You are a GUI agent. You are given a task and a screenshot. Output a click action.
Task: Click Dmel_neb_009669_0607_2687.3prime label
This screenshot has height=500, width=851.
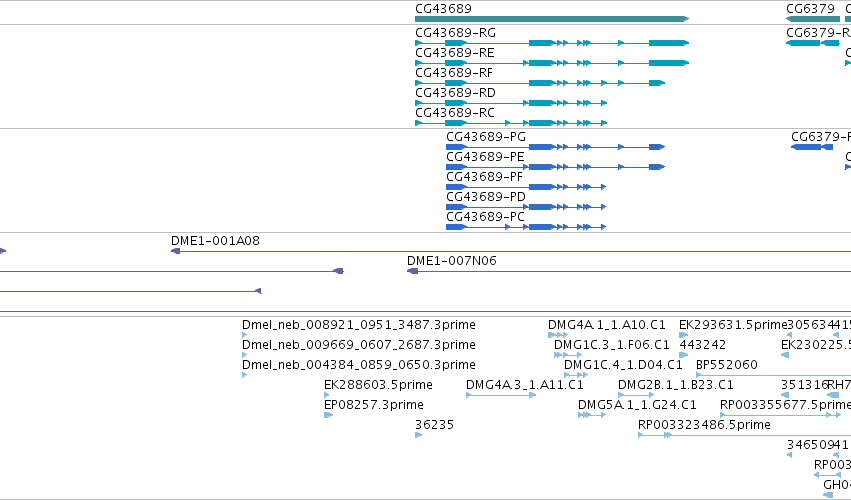(359, 345)
